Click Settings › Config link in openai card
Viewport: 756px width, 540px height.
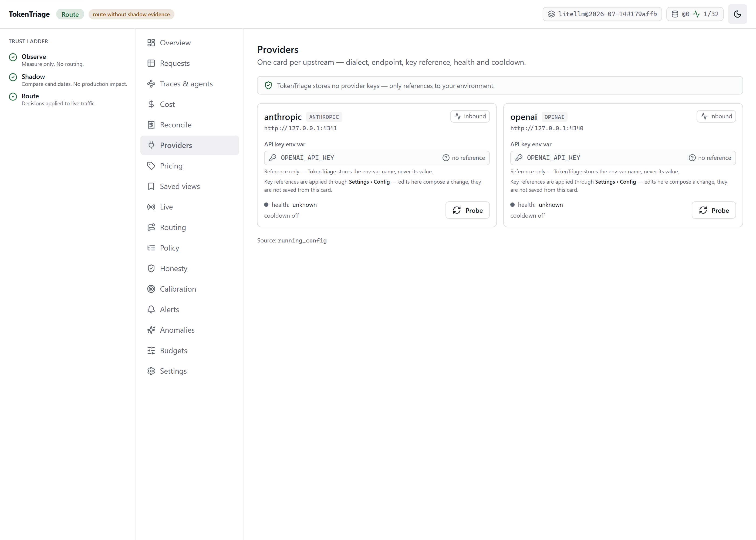pyautogui.click(x=615, y=182)
